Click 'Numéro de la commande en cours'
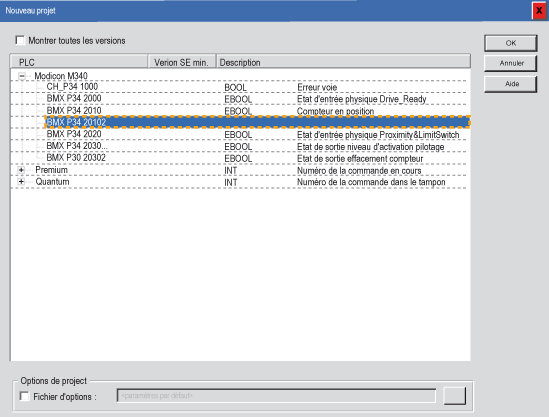This screenshot has height=417, width=549. [x=359, y=171]
